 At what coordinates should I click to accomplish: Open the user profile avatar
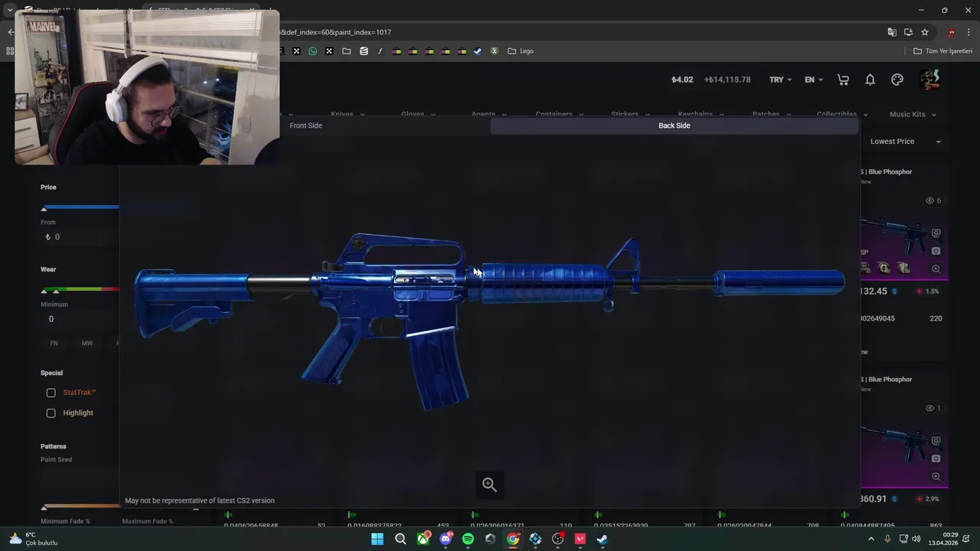tap(929, 80)
